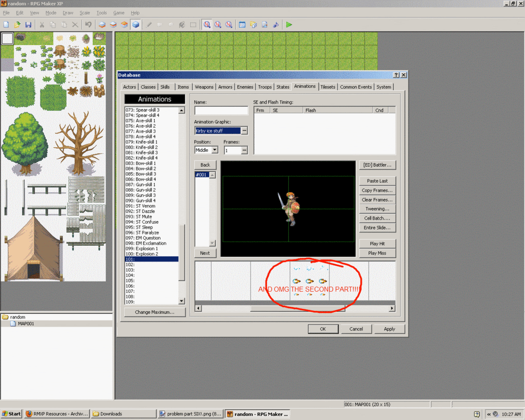
Task: Click the Delete X toolbar icon
Action: 75,25
